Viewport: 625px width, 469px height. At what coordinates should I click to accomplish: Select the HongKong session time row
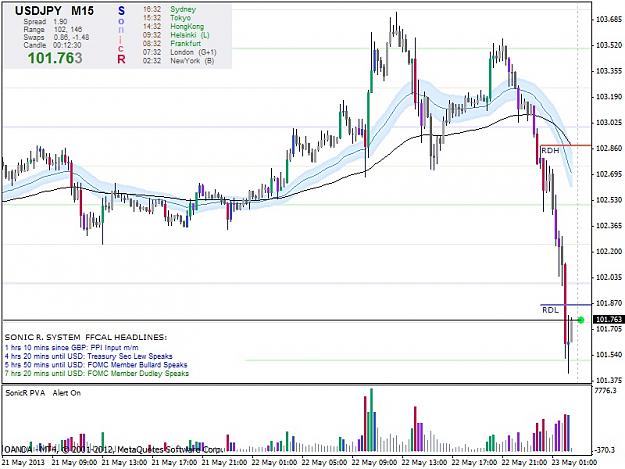173,26
